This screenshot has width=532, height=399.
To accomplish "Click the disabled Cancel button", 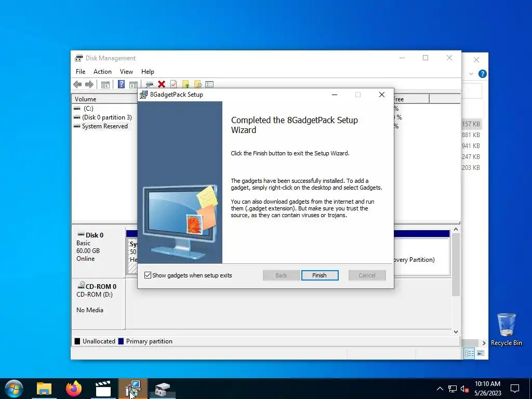I will coord(367,275).
